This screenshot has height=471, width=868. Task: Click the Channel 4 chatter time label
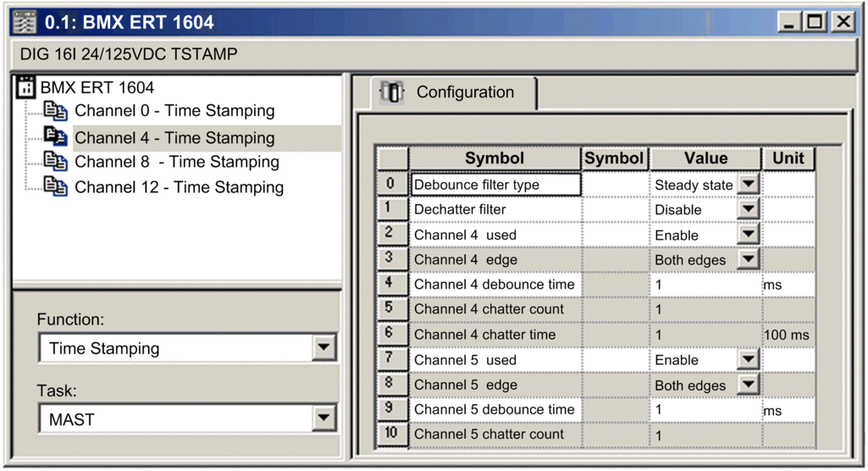click(x=485, y=335)
